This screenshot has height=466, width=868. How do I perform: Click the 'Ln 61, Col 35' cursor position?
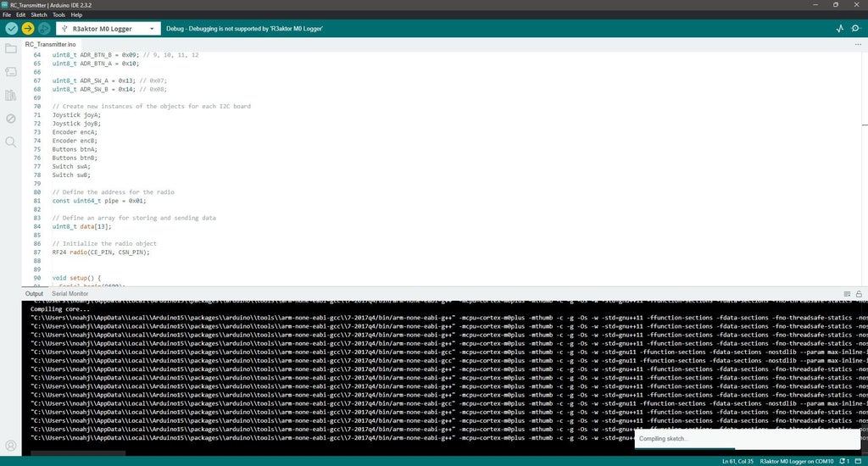[738, 461]
